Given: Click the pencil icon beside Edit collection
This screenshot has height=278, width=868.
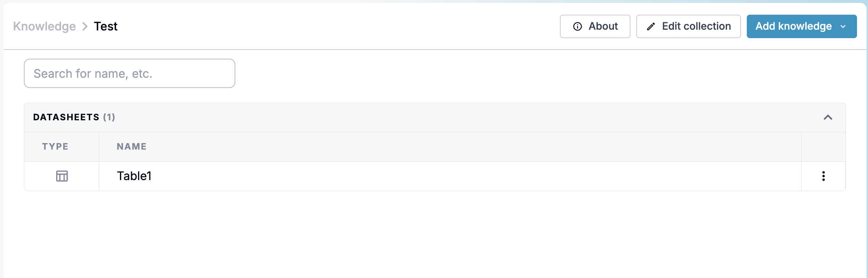Looking at the screenshot, I should (x=651, y=26).
